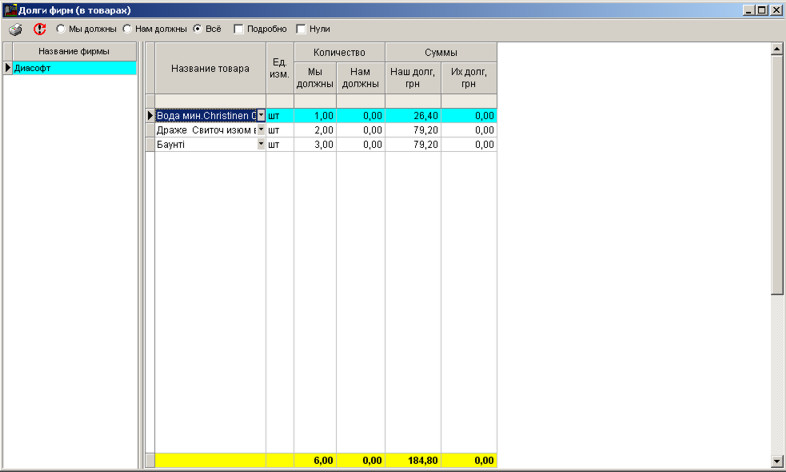Choose the 'Всё' radio option
The height and width of the screenshot is (472, 786).
coord(197,29)
